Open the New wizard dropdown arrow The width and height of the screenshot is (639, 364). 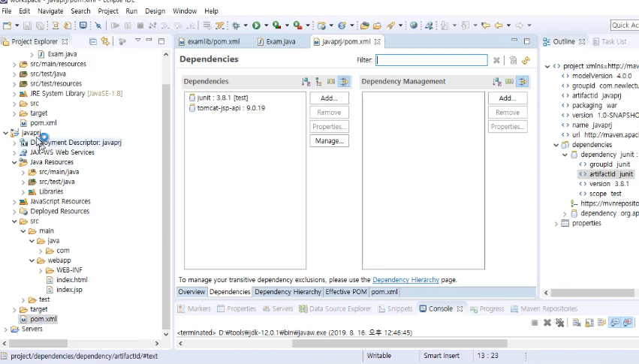point(17,26)
